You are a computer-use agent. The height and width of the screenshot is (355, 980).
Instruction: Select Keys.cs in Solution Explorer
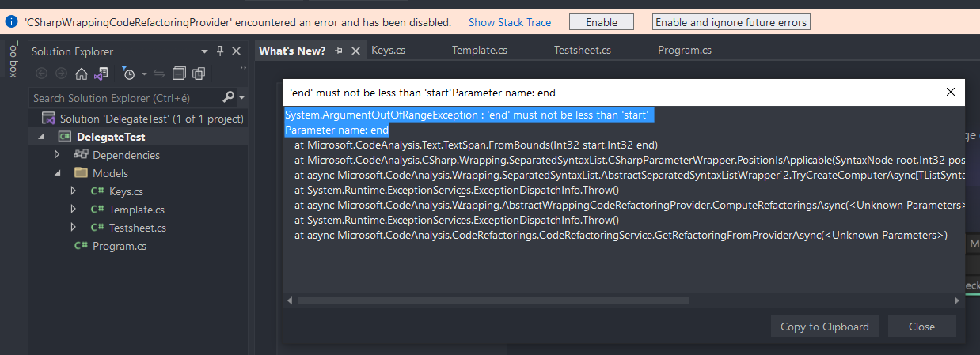point(126,191)
